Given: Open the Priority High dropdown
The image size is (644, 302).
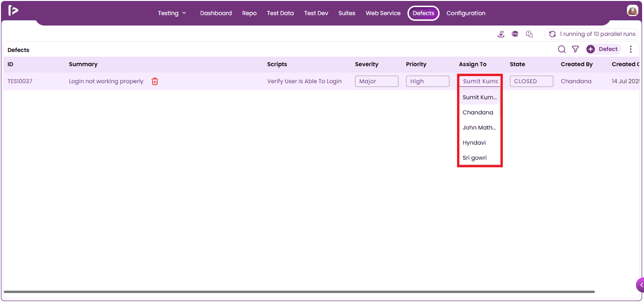Looking at the screenshot, I should pos(428,81).
